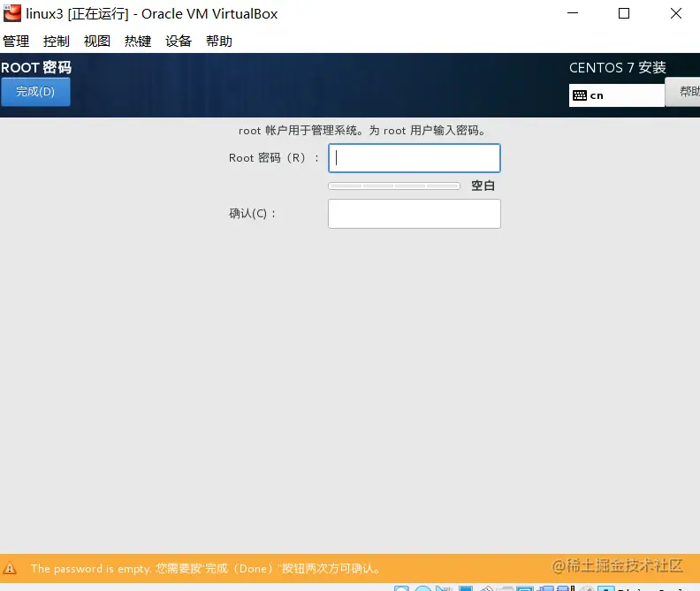This screenshot has width=700, height=591.
Task: Click the 'The password is empty' warning message
Action: (x=205, y=568)
